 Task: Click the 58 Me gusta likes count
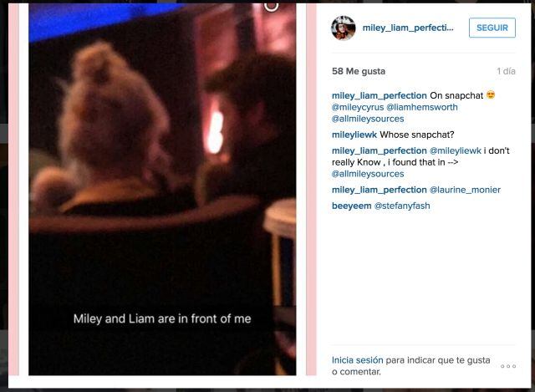click(359, 71)
